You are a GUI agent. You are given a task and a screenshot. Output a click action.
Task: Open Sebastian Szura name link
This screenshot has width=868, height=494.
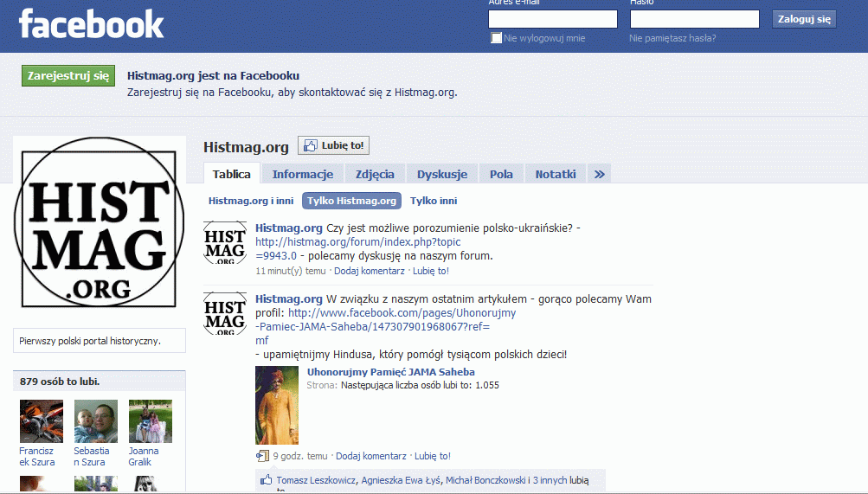(92, 457)
